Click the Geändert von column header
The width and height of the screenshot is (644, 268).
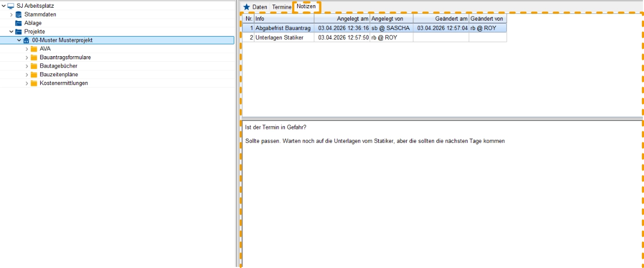pos(487,19)
